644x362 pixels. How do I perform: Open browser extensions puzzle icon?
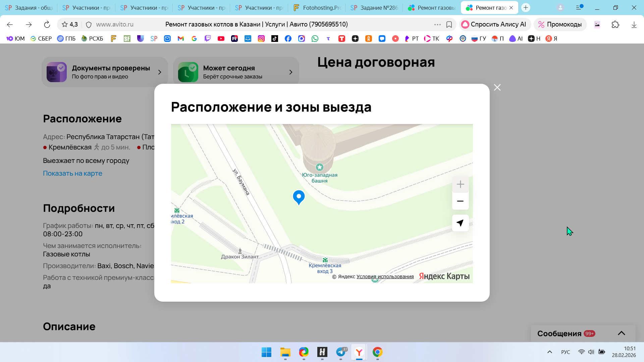(615, 24)
